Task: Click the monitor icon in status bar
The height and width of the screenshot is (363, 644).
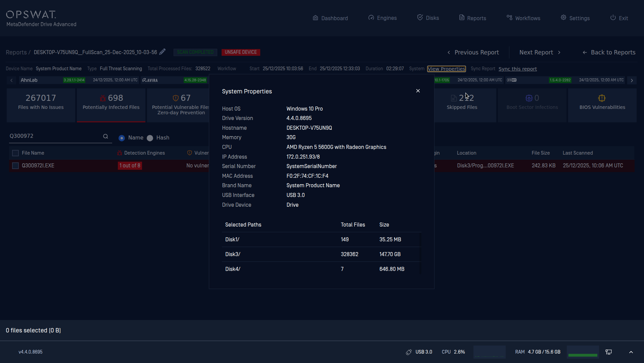Action: point(608,352)
